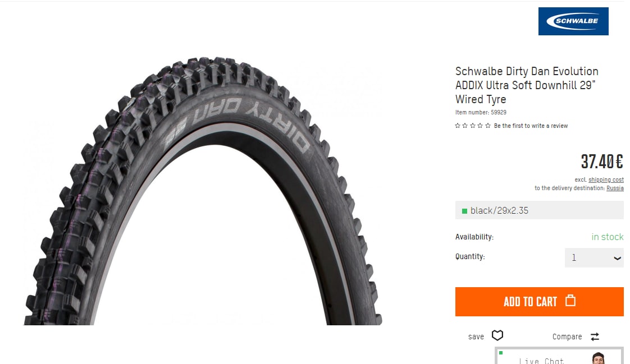Open the black/29x2.35 variant selector

539,210
